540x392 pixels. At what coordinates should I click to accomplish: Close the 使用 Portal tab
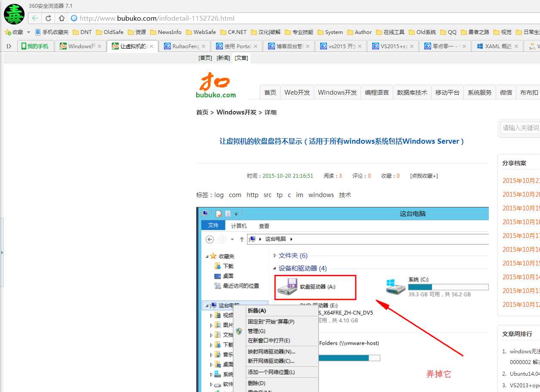256,46
